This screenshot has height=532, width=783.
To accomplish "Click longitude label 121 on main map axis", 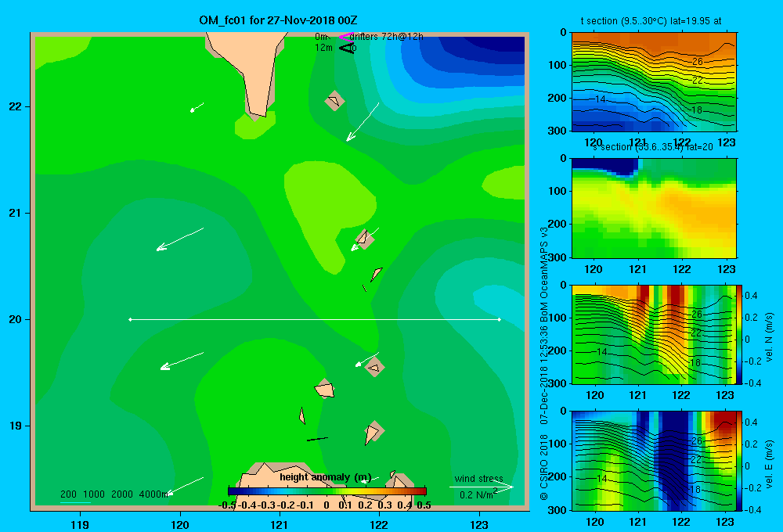I will (x=280, y=524).
